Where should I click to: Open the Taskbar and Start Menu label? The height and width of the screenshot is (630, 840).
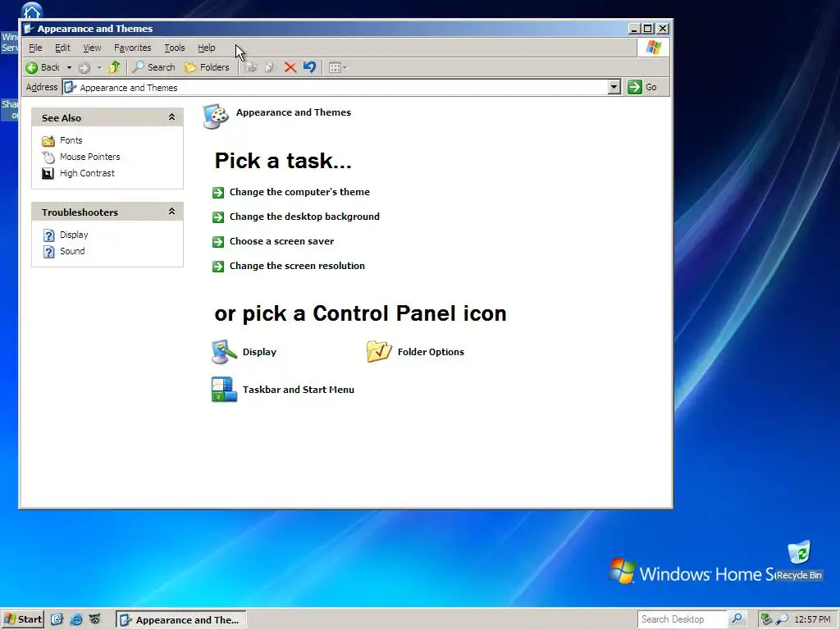click(x=299, y=390)
